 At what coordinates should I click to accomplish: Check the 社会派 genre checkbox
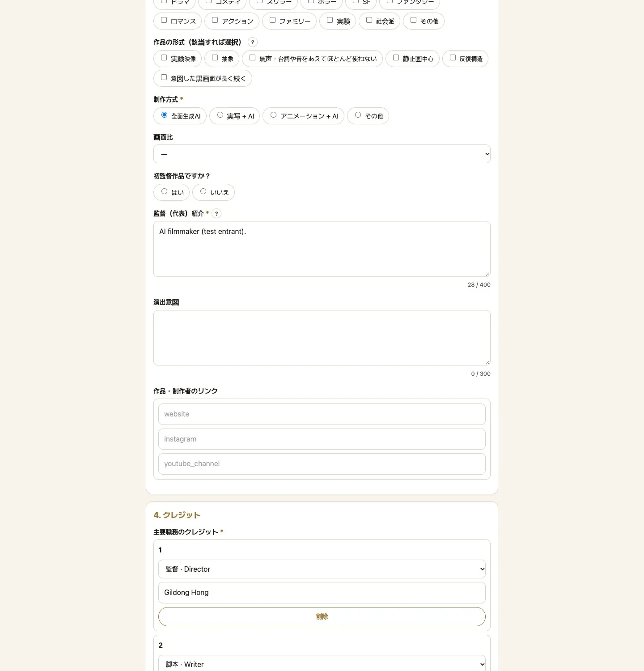point(369,20)
